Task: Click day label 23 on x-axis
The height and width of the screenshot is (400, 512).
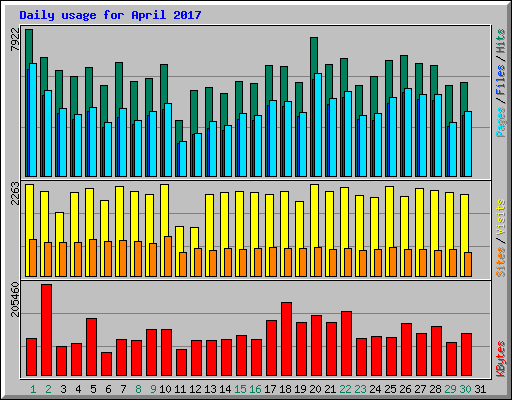Action: point(360,389)
